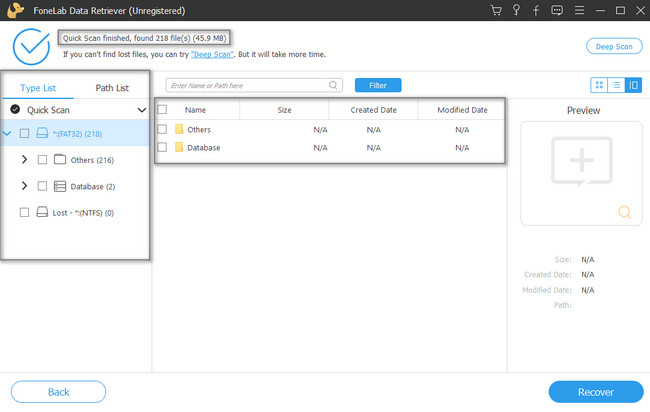Sort by the Created Date column header
The width and height of the screenshot is (650, 412).
click(374, 110)
